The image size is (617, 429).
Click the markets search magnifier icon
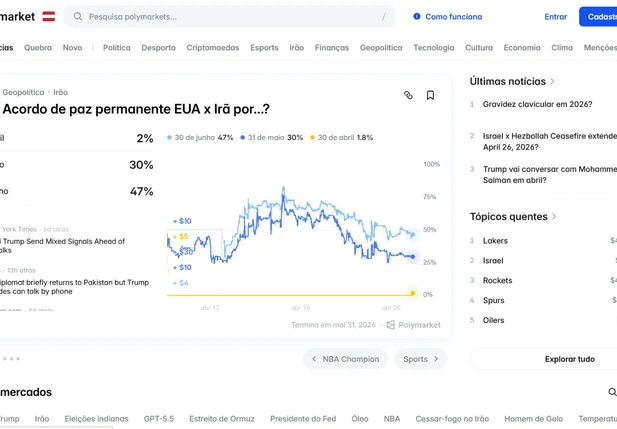pyautogui.click(x=612, y=392)
